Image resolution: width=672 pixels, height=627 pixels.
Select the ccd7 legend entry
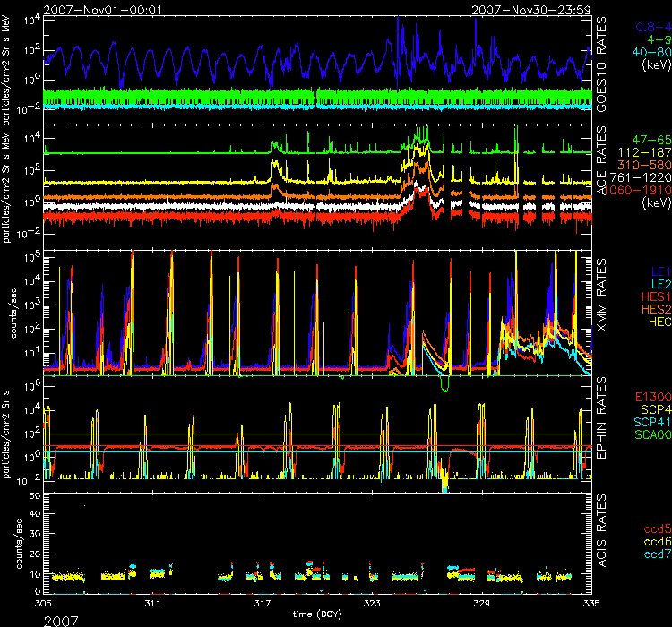(x=658, y=554)
